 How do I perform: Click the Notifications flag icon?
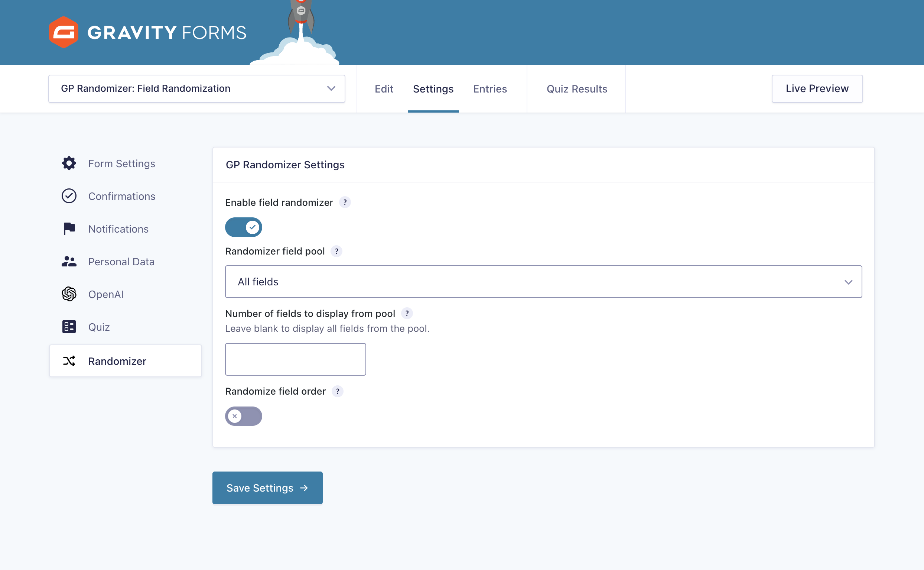(69, 229)
